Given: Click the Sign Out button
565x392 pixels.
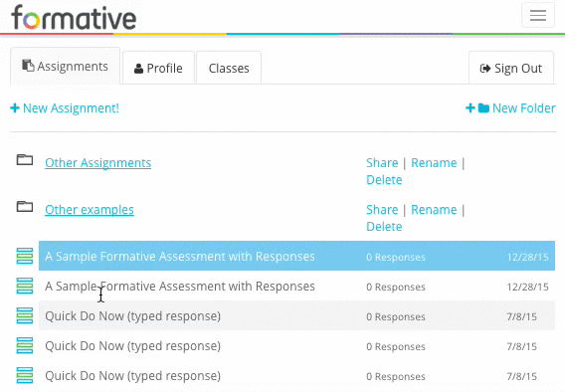Looking at the screenshot, I should [x=511, y=68].
